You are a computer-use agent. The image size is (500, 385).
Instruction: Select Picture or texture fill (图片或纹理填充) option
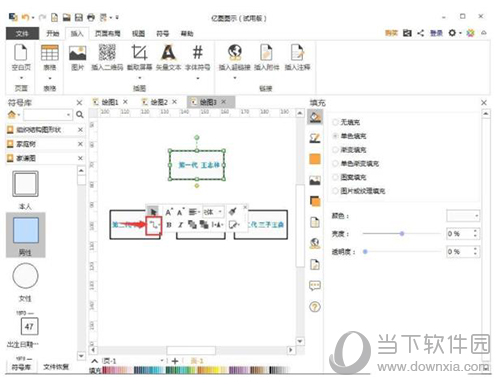click(x=335, y=191)
